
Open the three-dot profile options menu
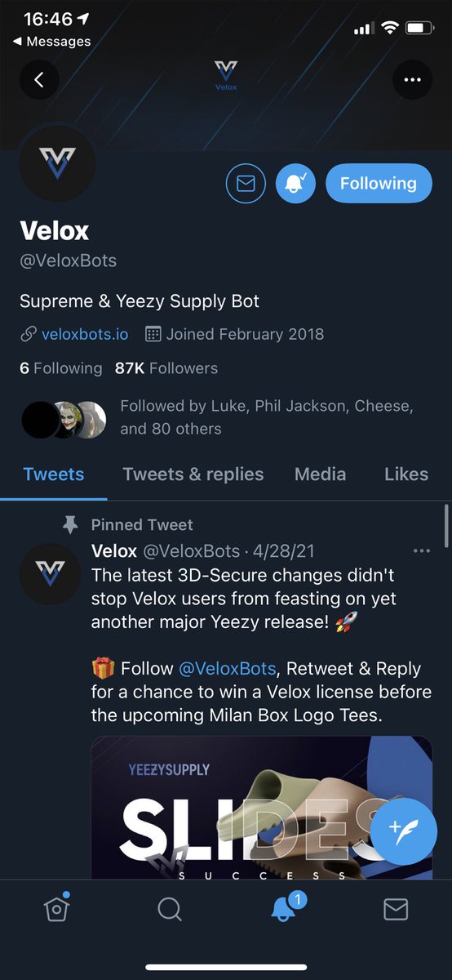tap(412, 80)
